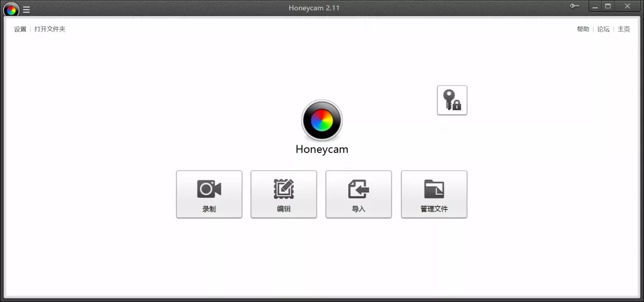644x302 pixels.
Task: Go to 主页 homepage link
Action: tap(624, 29)
